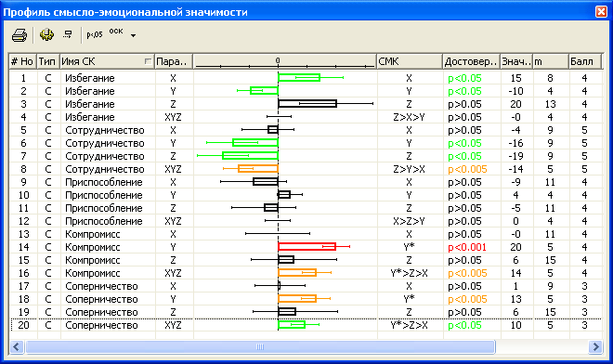This screenshot has width=613, height=364.
Task: Click the black bar in row 3
Action: point(307,104)
